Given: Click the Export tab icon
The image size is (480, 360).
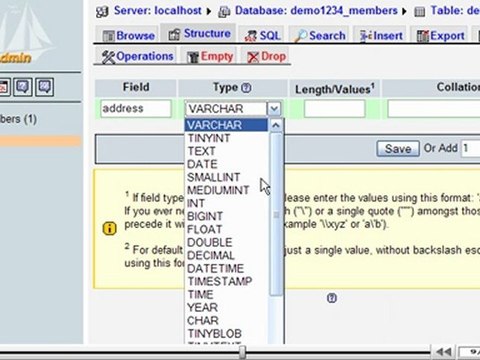Looking at the screenshot, I should 423,36.
